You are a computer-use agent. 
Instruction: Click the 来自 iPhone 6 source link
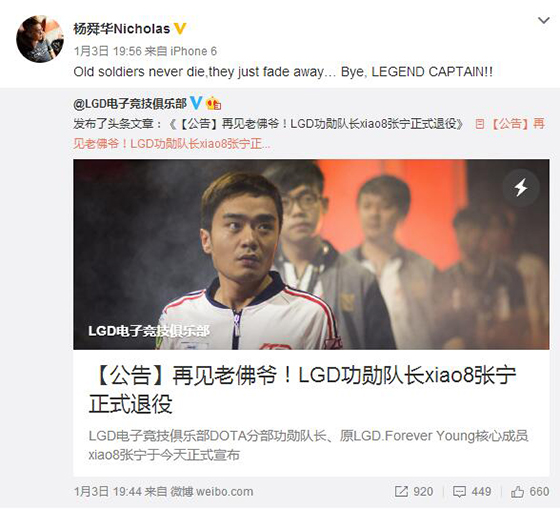pos(181,51)
